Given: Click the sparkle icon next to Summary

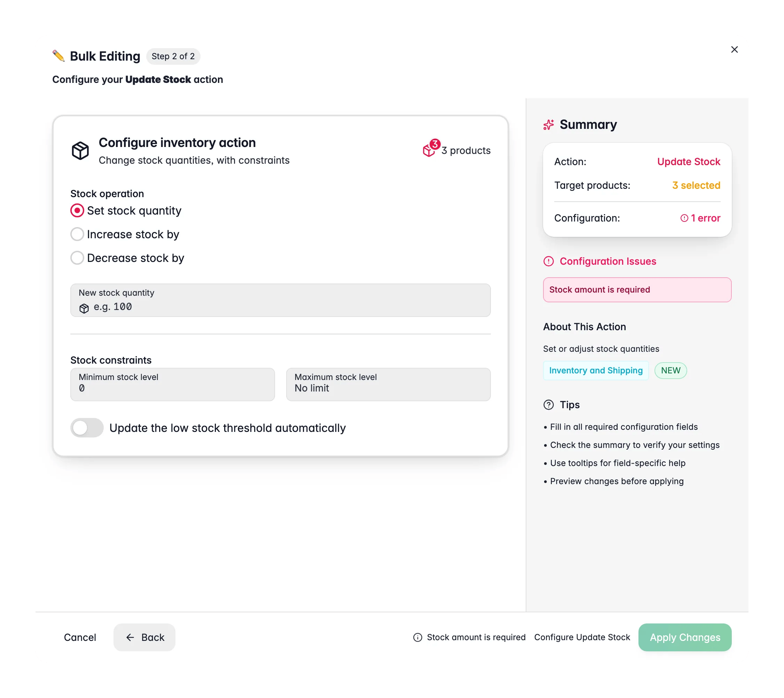Looking at the screenshot, I should coord(549,125).
